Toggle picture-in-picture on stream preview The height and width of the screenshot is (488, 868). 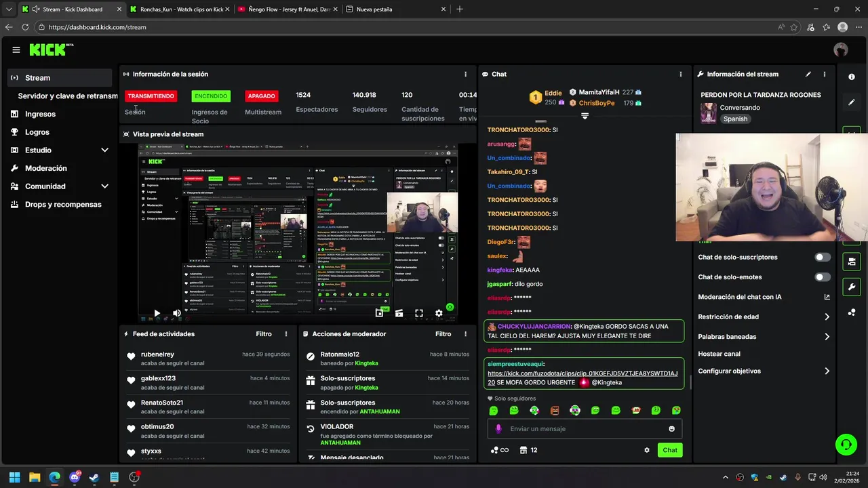[x=379, y=313]
